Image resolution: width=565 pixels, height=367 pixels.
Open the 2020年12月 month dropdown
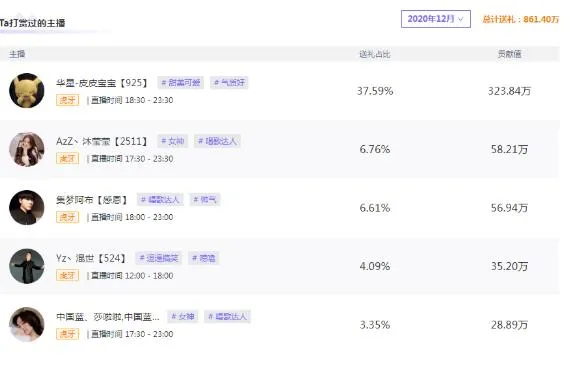[x=436, y=19]
